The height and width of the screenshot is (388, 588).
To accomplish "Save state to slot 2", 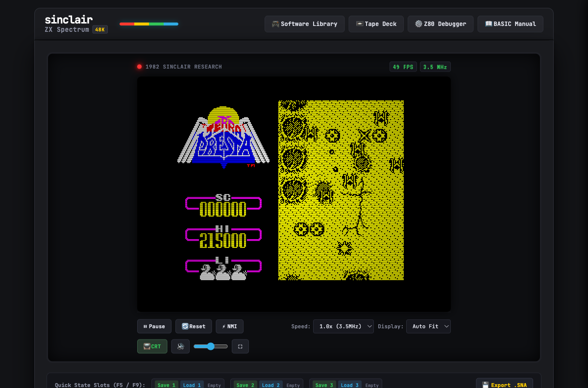I will [x=245, y=385].
